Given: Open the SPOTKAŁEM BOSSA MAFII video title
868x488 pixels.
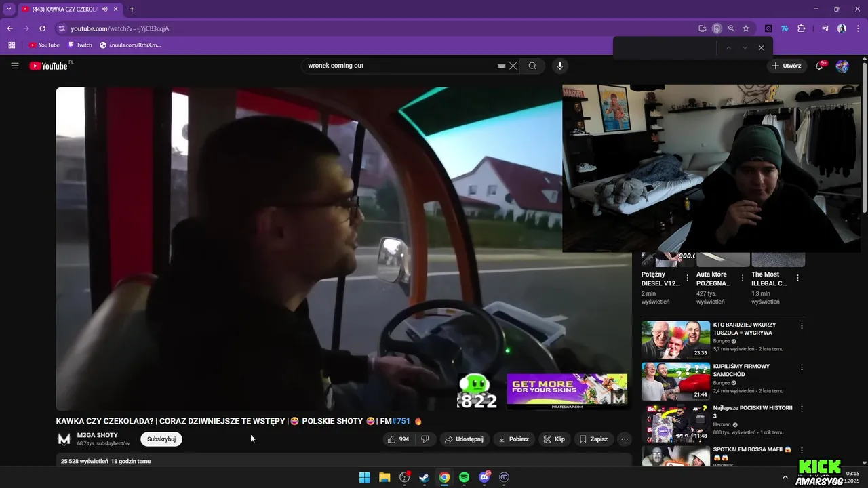Looking at the screenshot, I should (751, 453).
